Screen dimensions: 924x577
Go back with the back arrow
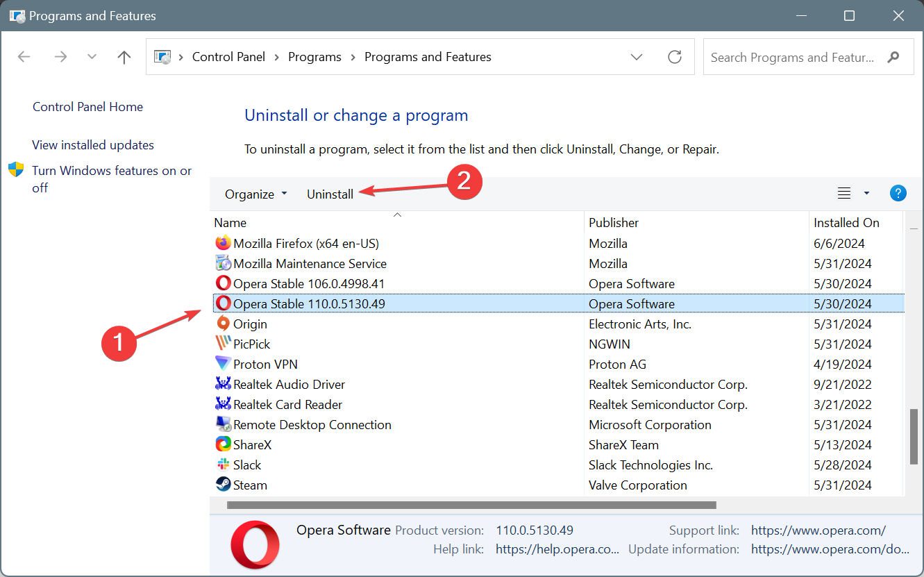[x=24, y=57]
